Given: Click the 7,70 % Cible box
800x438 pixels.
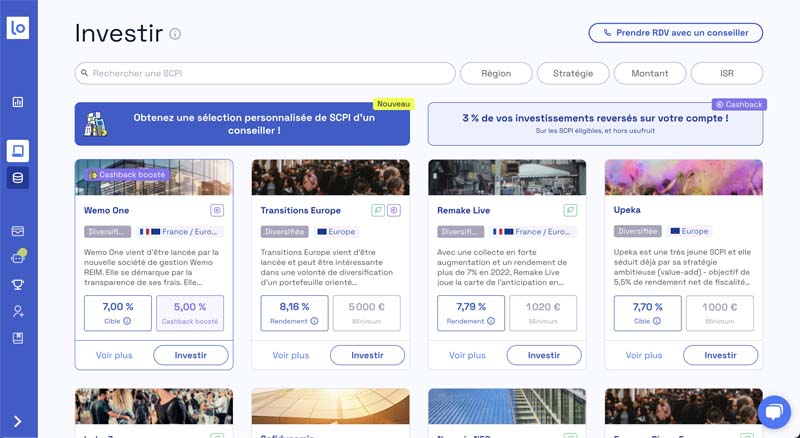Looking at the screenshot, I should tap(647, 313).
